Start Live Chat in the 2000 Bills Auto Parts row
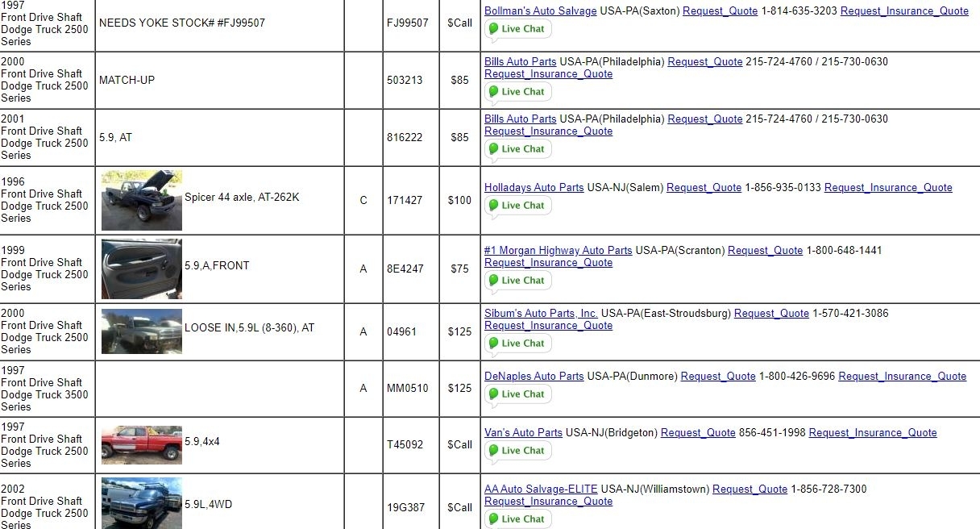Image resolution: width=980 pixels, height=529 pixels. [518, 92]
